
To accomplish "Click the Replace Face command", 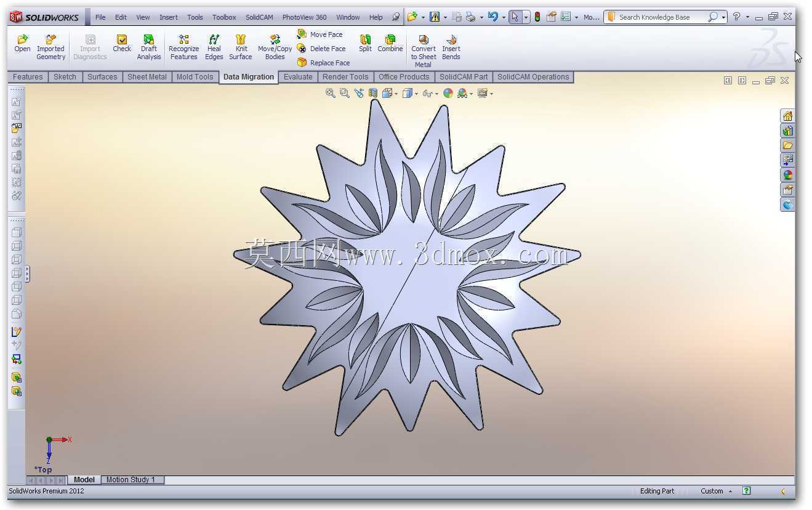I will [x=324, y=63].
